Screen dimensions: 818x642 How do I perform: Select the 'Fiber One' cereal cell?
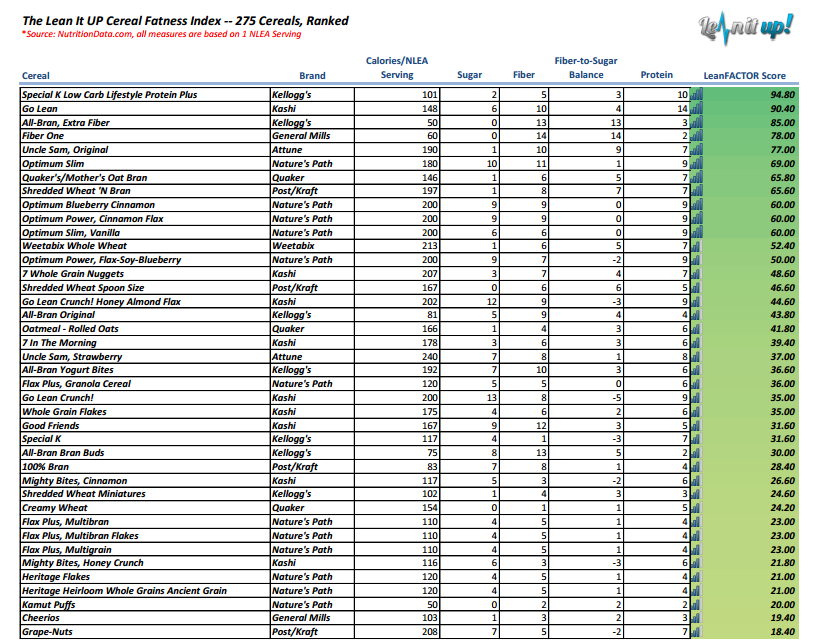coord(146,136)
